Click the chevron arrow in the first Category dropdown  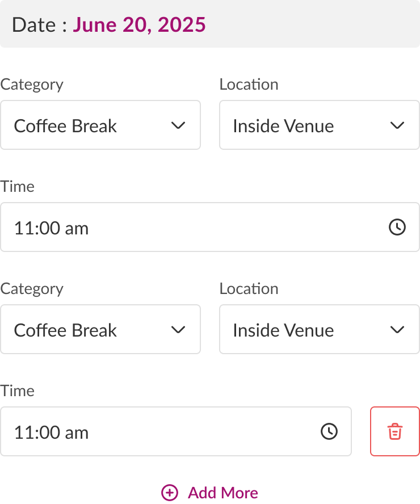tap(178, 125)
